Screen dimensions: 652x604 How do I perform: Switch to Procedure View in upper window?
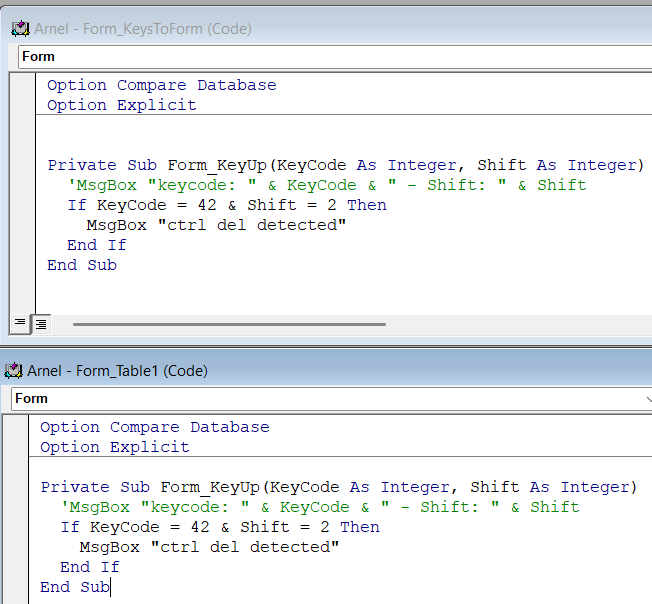tap(20, 323)
